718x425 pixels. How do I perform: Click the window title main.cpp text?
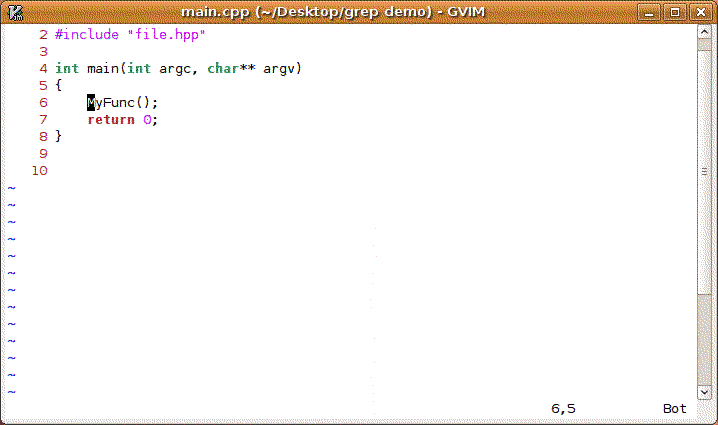[215, 12]
